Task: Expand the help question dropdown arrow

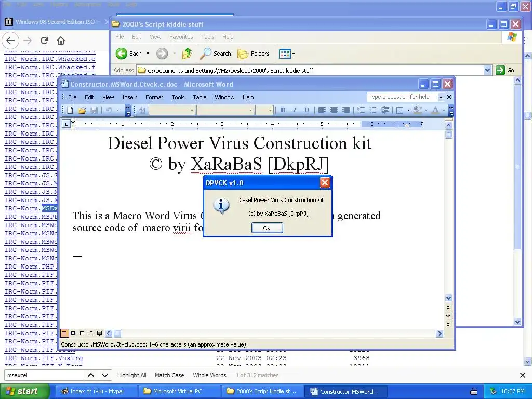Action: [441, 97]
